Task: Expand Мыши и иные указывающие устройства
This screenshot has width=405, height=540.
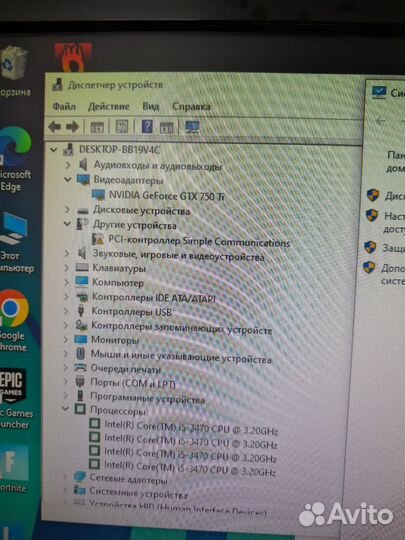Action: pyautogui.click(x=65, y=353)
